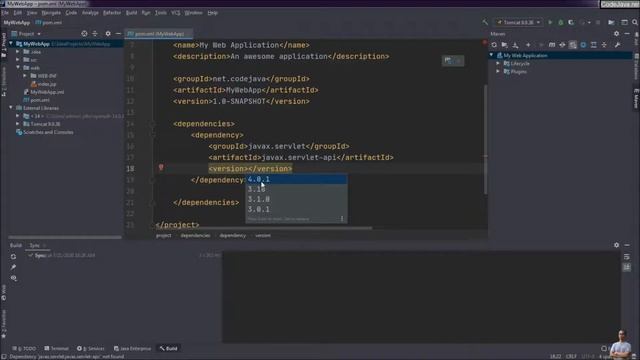The image size is (640, 360).
Task: Open the Terminal tool window button
Action: coord(56,349)
